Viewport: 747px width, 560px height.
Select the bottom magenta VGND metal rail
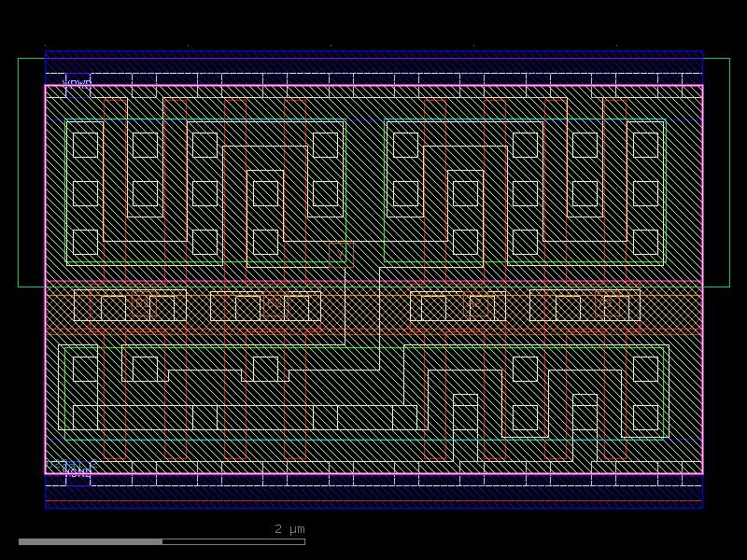coord(373,475)
